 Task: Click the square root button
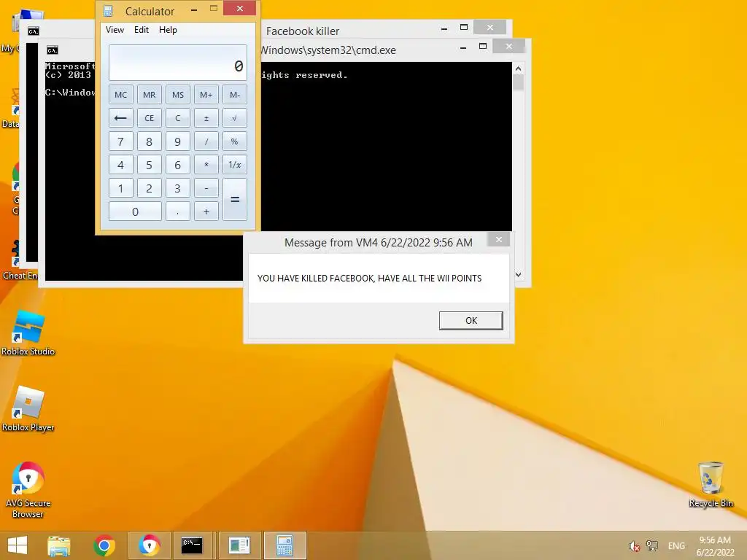click(235, 118)
